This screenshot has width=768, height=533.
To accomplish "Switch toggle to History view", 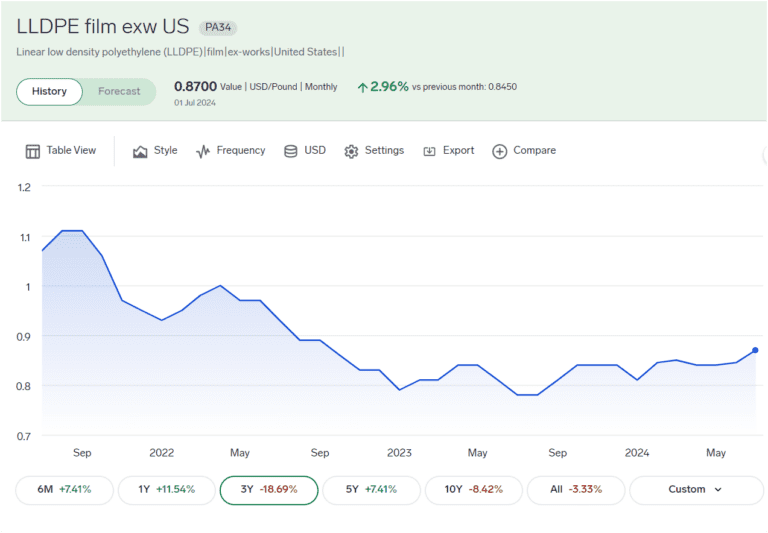I will (49, 92).
